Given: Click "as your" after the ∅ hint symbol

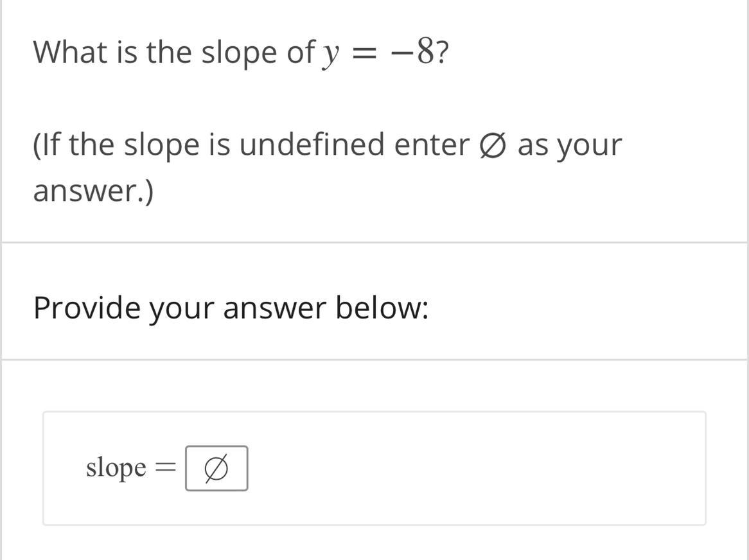Looking at the screenshot, I should [x=570, y=144].
